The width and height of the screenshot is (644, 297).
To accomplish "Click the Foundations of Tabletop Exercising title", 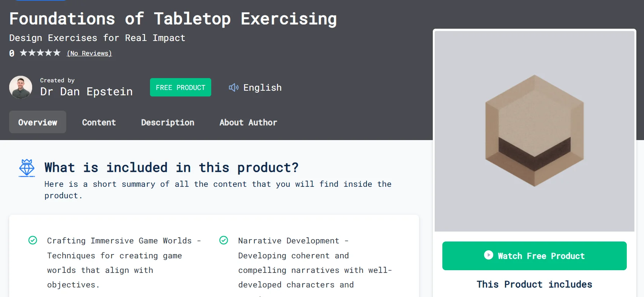I will pos(173,19).
